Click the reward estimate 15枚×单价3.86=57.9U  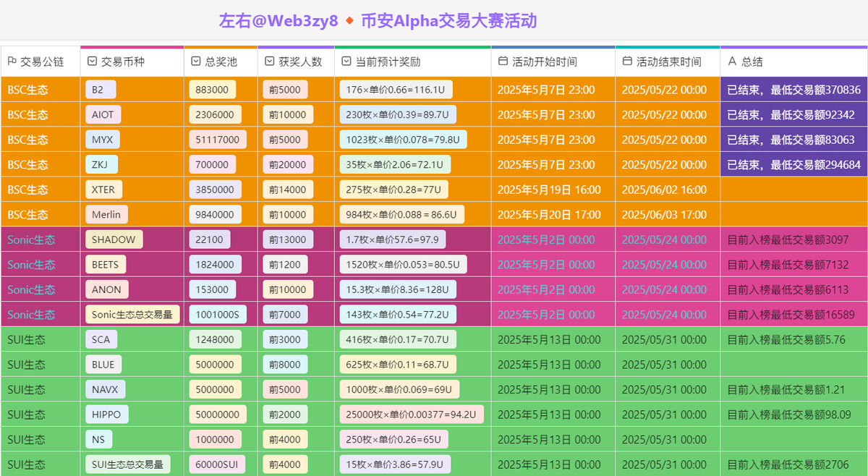395,464
